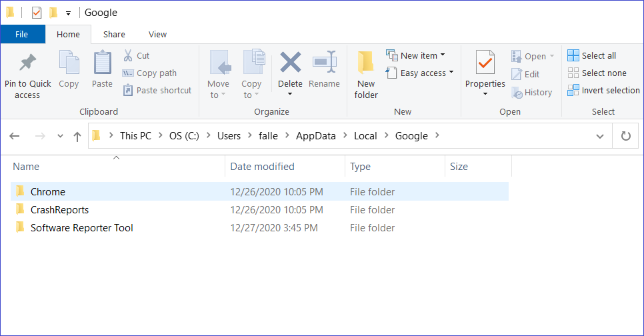Click Select none in ribbon
Image resolution: width=644 pixels, height=336 pixels.
pyautogui.click(x=597, y=73)
